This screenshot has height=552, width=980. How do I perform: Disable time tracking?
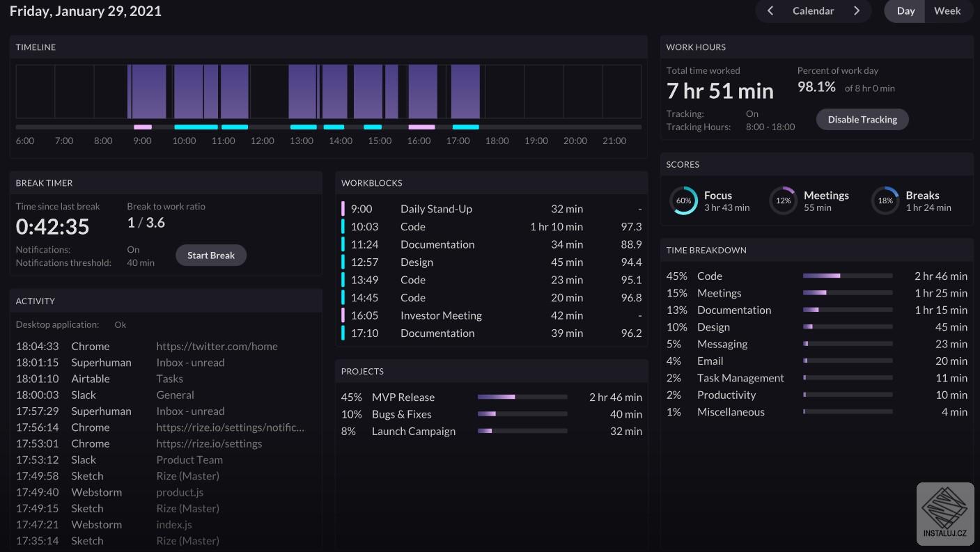tap(862, 120)
